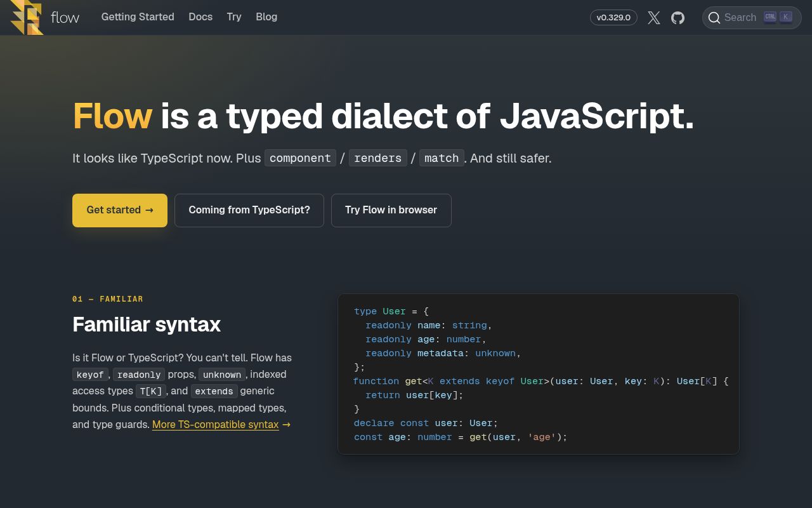The height and width of the screenshot is (508, 812).
Task: Open the X (Twitter) icon link
Action: pyautogui.click(x=654, y=18)
